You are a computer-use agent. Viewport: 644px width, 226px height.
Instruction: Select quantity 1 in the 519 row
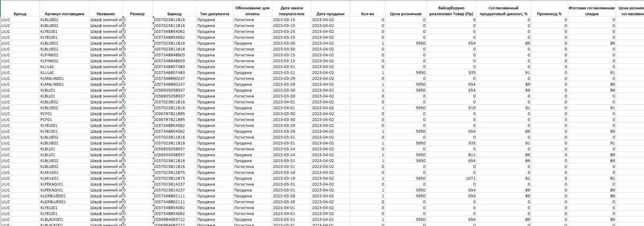pyautogui.click(x=368, y=107)
